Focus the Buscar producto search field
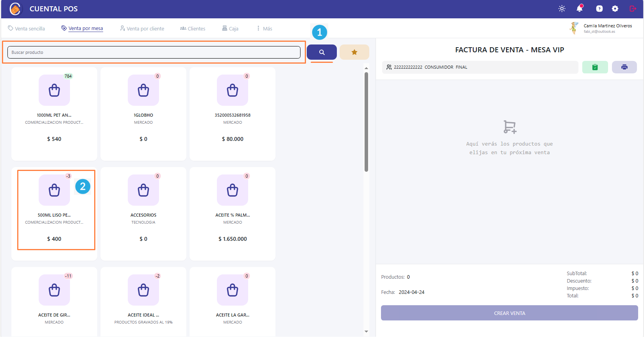 pos(154,52)
